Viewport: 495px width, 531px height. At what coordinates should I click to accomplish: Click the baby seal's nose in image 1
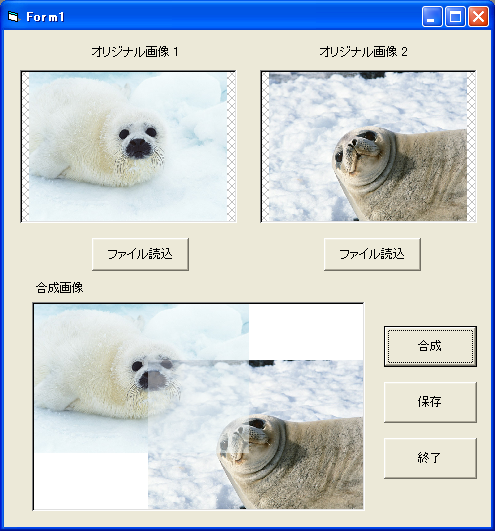point(138,148)
